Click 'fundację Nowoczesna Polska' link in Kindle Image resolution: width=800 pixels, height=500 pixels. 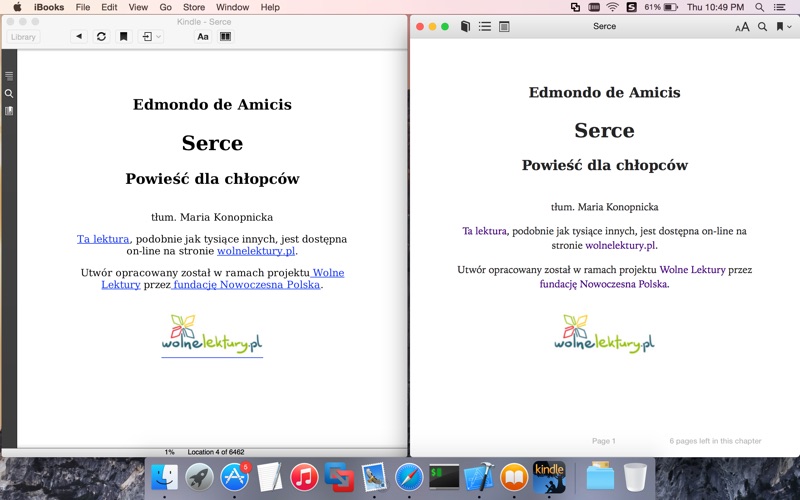pos(246,285)
